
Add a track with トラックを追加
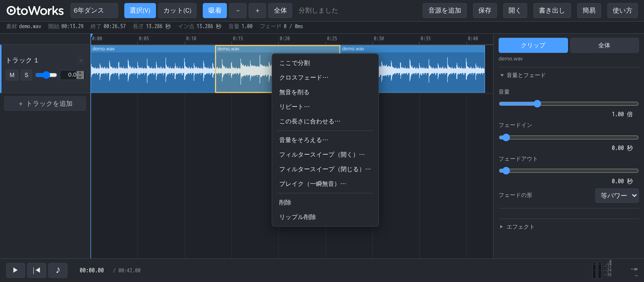pyautogui.click(x=45, y=103)
